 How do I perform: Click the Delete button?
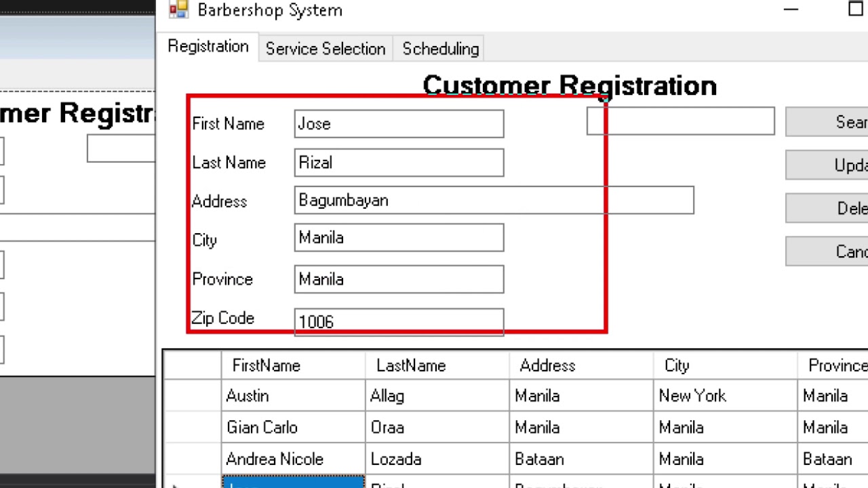[x=827, y=208]
